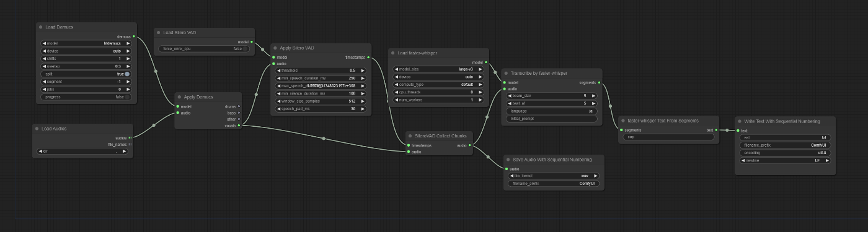
Task: Click the timestamps input socket on SileroVAD Collect Chunks
Action: [409, 145]
